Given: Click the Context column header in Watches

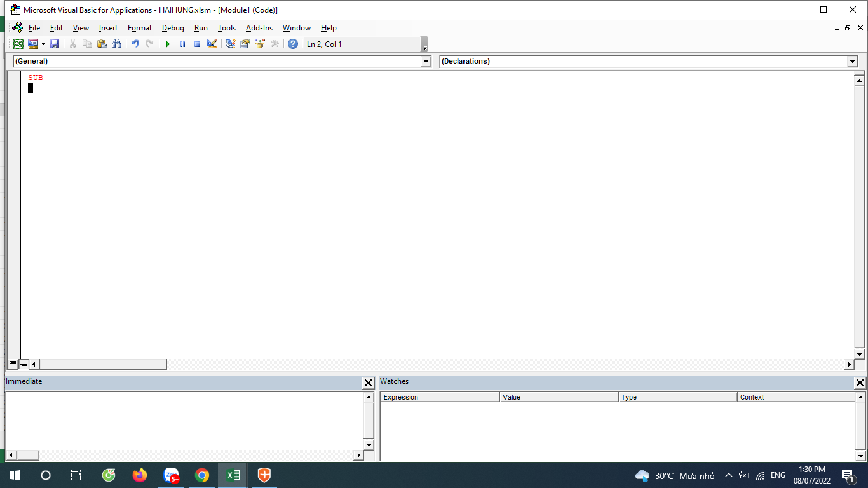Looking at the screenshot, I should pyautogui.click(x=797, y=397).
